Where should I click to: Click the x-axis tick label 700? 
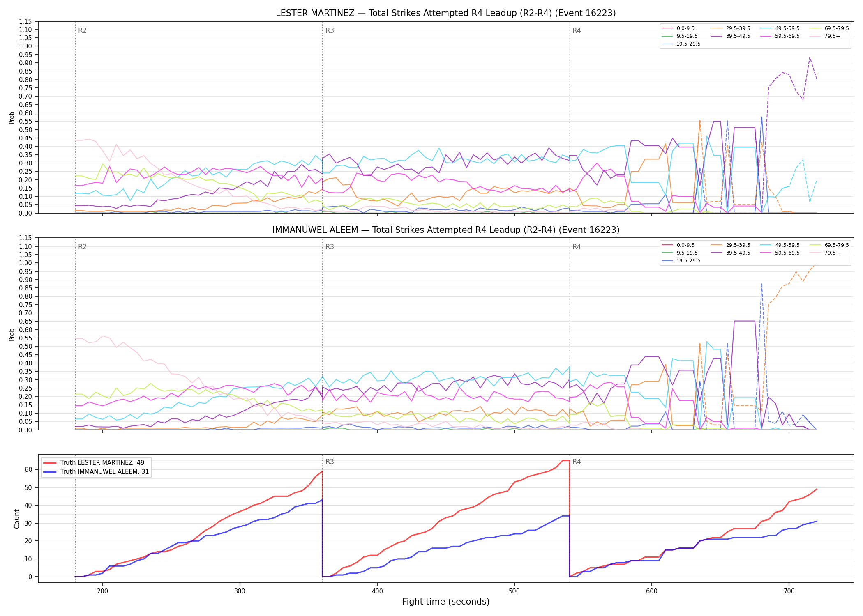click(789, 591)
